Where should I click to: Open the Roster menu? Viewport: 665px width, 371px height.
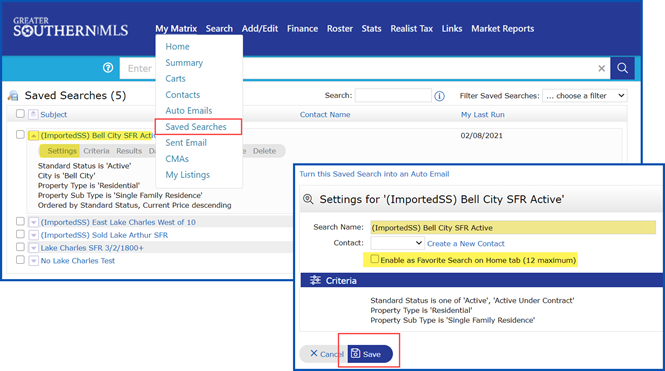(x=340, y=28)
